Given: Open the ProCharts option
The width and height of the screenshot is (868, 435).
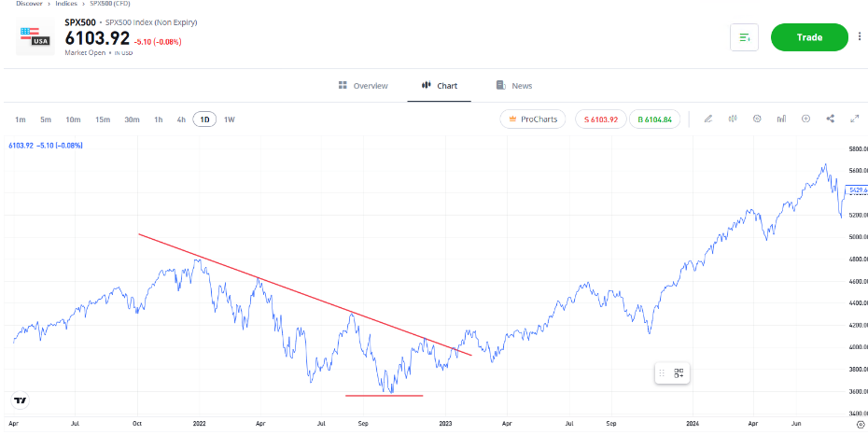Looking at the screenshot, I should coord(533,119).
